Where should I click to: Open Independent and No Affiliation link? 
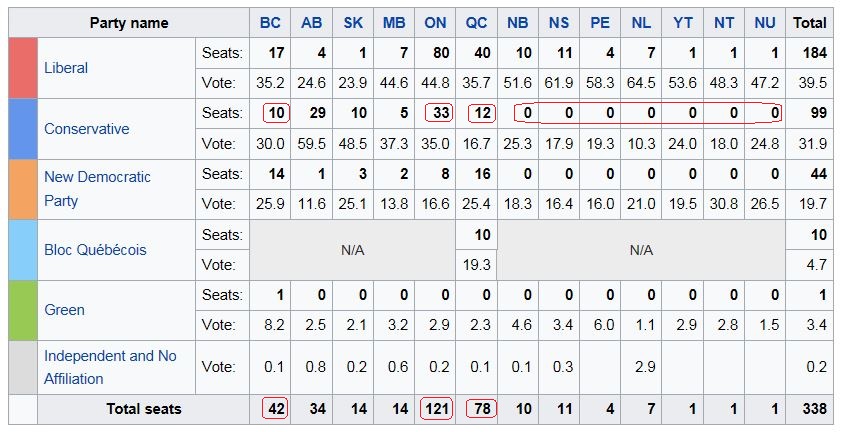pyautogui.click(x=112, y=356)
